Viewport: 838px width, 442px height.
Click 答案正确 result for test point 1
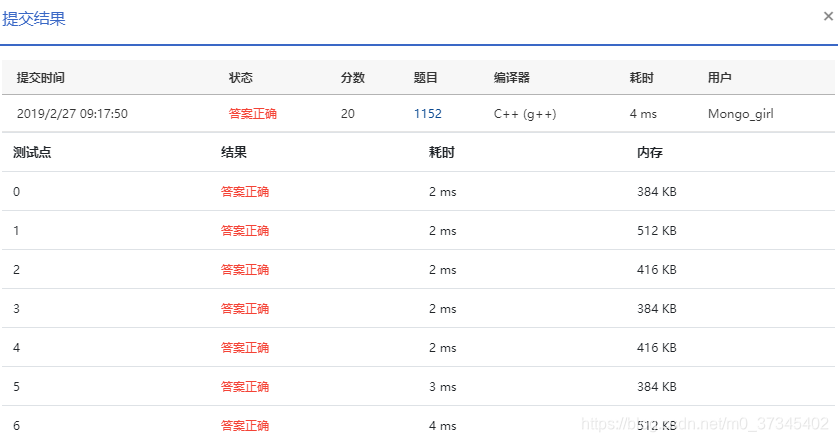point(245,231)
